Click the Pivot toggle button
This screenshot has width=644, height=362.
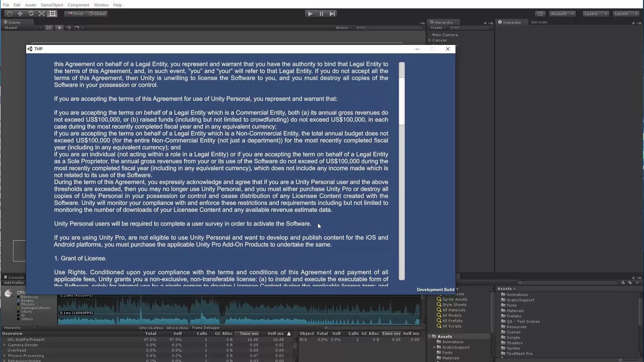pyautogui.click(x=75, y=14)
